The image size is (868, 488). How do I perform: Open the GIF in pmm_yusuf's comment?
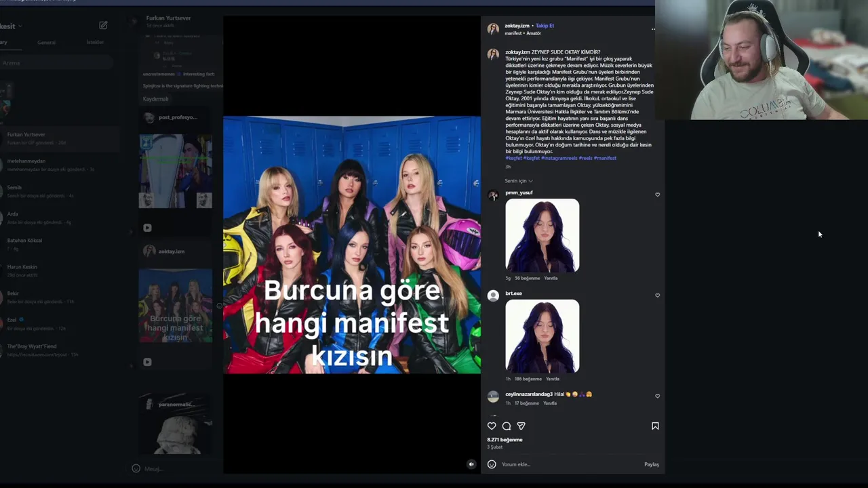coord(542,235)
